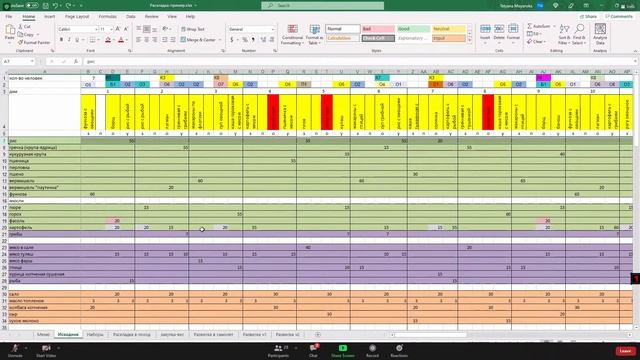Image resolution: width=640 pixels, height=360 pixels.
Task: Open Zoom Chat
Action: coord(313,350)
